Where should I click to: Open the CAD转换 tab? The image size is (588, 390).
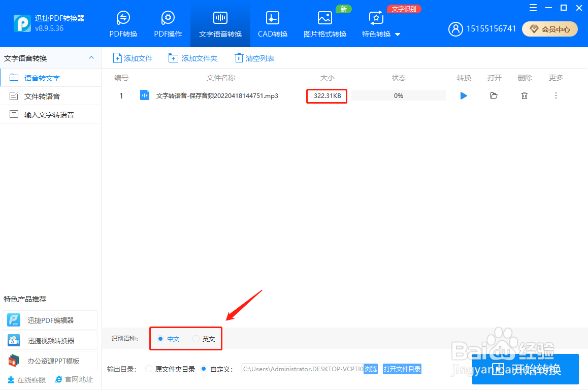pos(273,24)
